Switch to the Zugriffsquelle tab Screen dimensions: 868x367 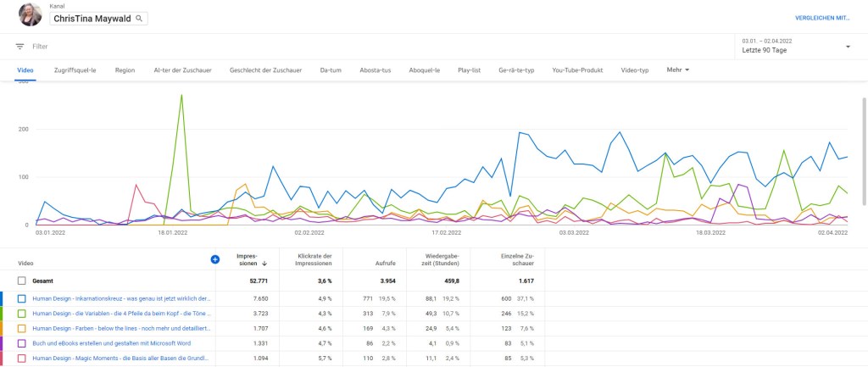pos(75,70)
